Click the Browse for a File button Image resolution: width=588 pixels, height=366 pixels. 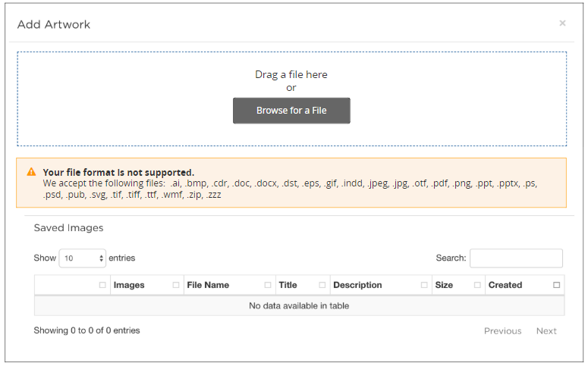pos(291,111)
